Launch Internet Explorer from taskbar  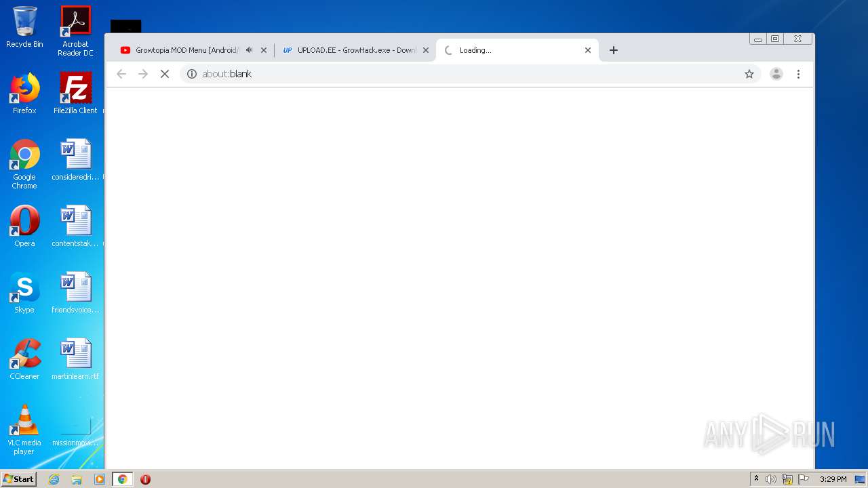(x=54, y=479)
